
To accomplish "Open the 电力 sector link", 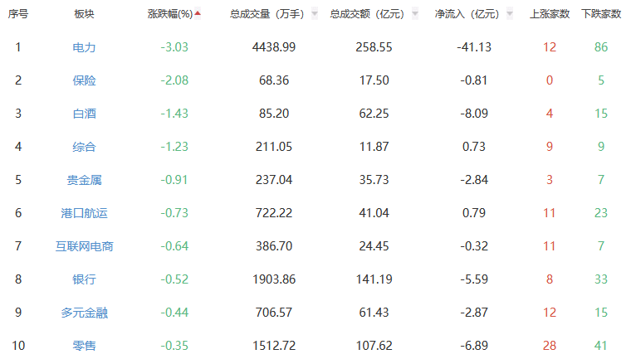I will [x=84, y=47].
